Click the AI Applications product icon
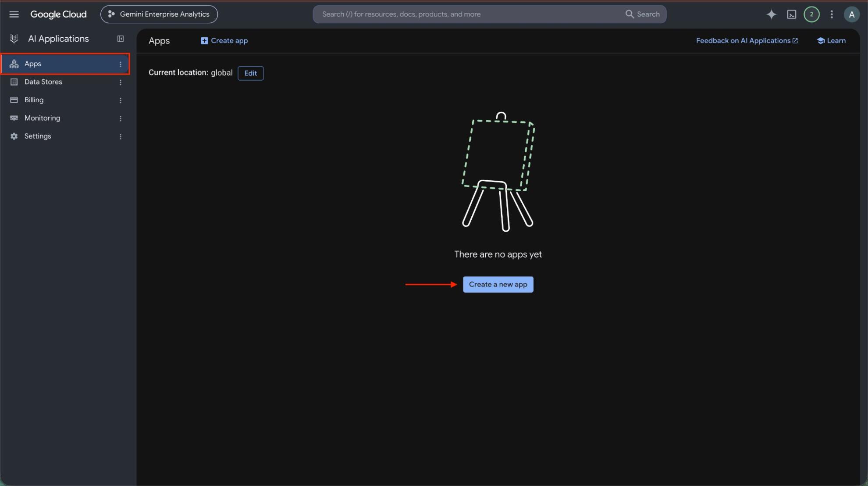This screenshot has height=486, width=868. click(x=14, y=39)
